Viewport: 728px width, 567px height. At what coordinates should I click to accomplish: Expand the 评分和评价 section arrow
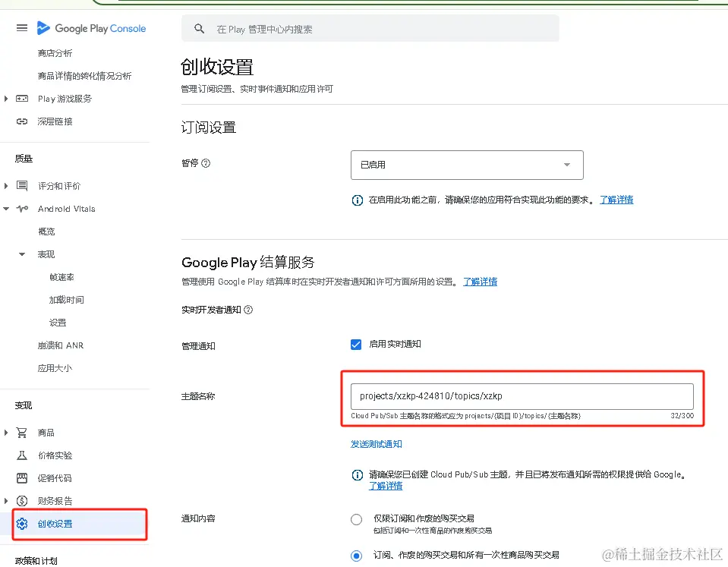click(6, 186)
